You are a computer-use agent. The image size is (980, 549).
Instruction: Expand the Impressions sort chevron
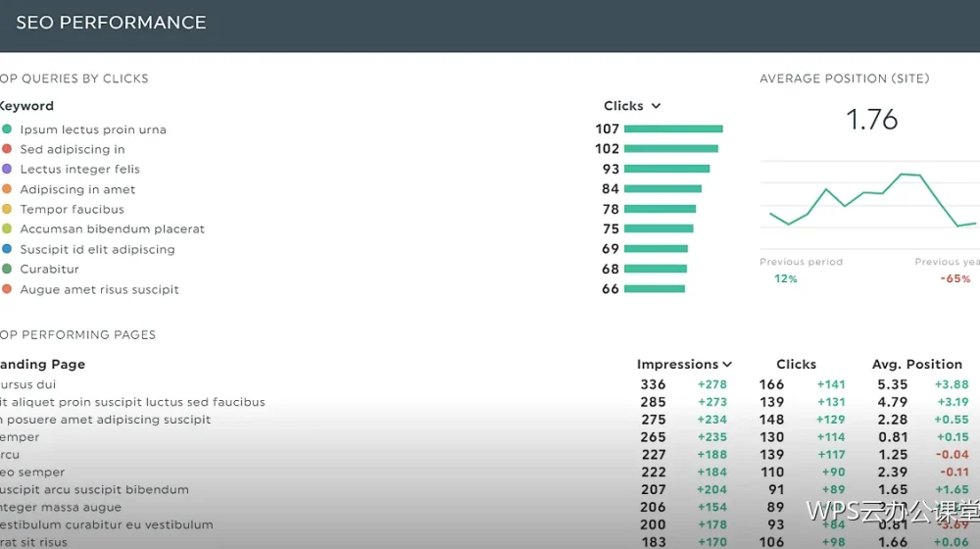tap(727, 364)
